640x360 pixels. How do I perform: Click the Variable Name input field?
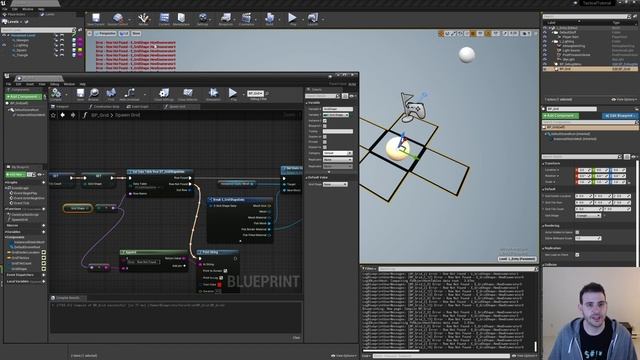coord(338,109)
